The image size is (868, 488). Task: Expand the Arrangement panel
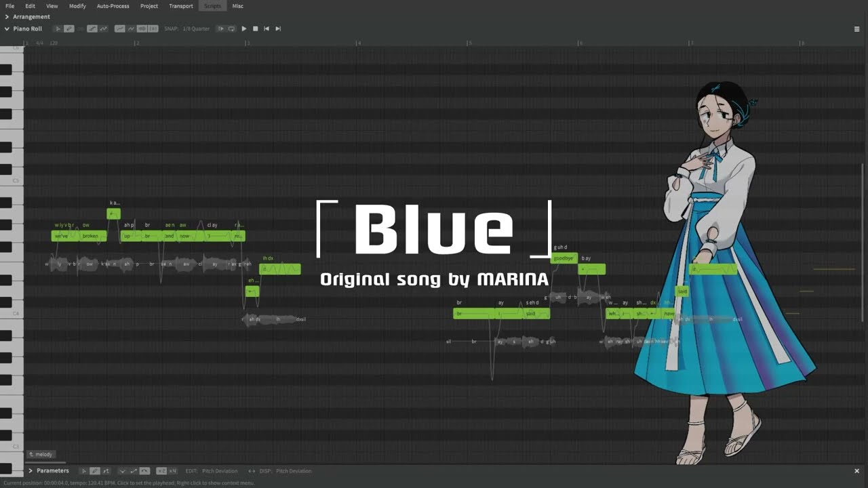(x=7, y=16)
